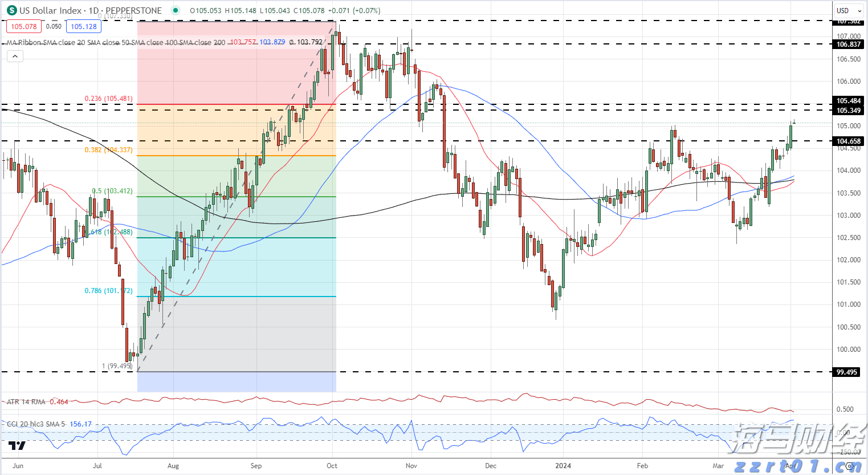Click the 0.236 (105.481) Fibonacci level label
This screenshot has width=868, height=475.
click(108, 99)
